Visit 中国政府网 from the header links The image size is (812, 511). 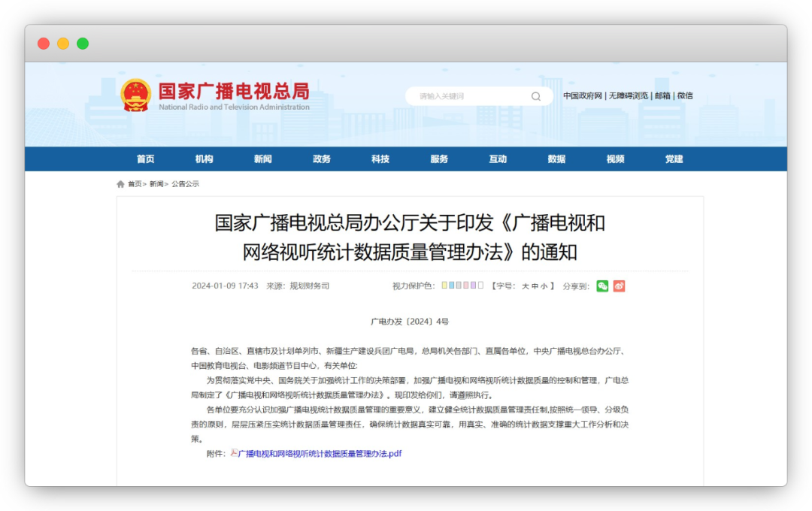tap(583, 95)
